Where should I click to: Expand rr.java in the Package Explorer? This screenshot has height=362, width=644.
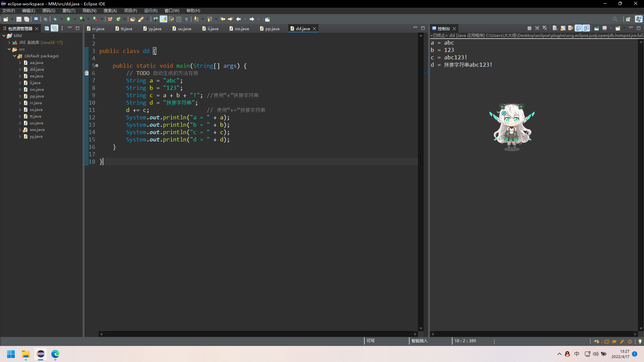[20, 103]
